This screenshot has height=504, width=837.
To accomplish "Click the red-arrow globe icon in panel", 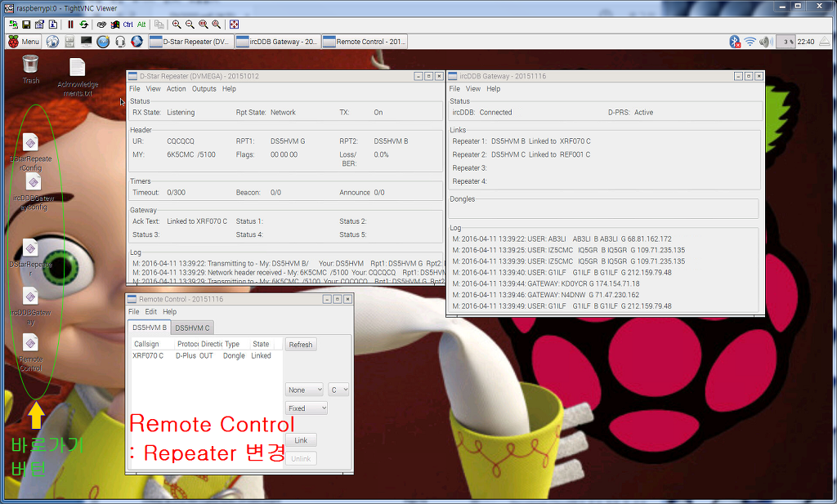I will (137, 42).
